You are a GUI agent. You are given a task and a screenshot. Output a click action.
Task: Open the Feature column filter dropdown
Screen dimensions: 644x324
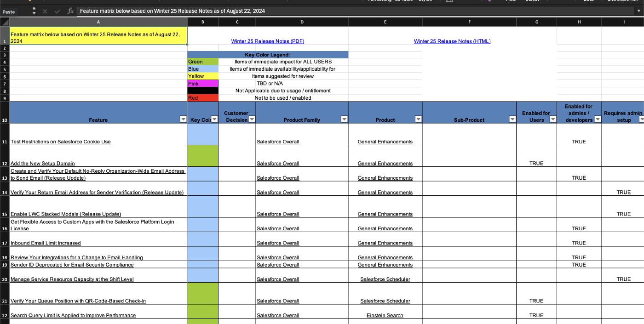click(x=183, y=119)
